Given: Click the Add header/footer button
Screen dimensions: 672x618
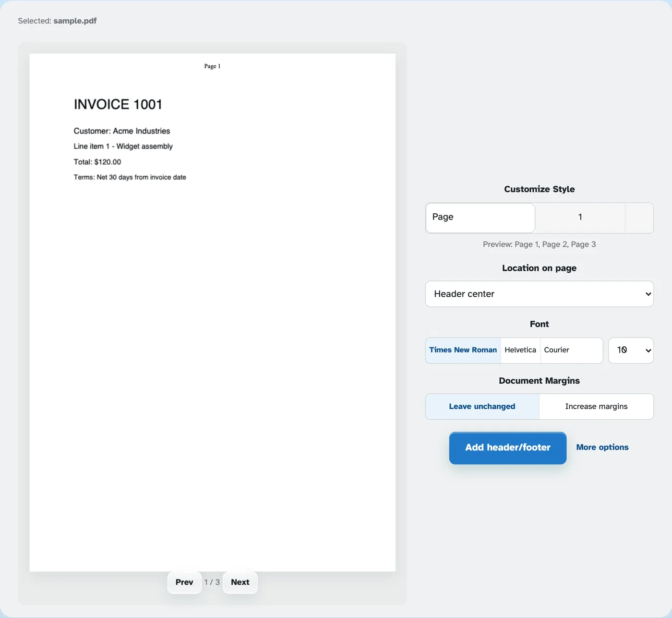Looking at the screenshot, I should pos(508,448).
